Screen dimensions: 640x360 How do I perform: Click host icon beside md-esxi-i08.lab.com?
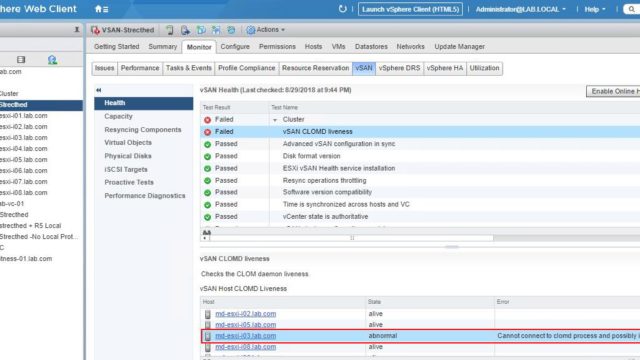(208, 347)
